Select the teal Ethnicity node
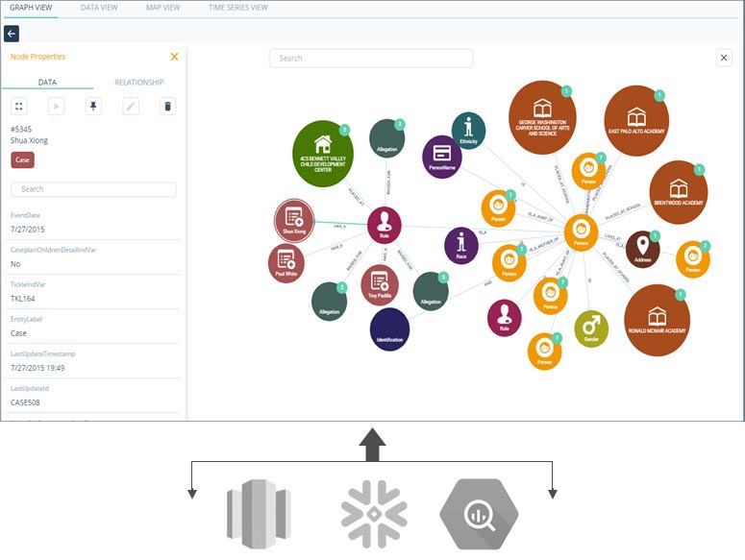The width and height of the screenshot is (745, 560). pos(468,131)
